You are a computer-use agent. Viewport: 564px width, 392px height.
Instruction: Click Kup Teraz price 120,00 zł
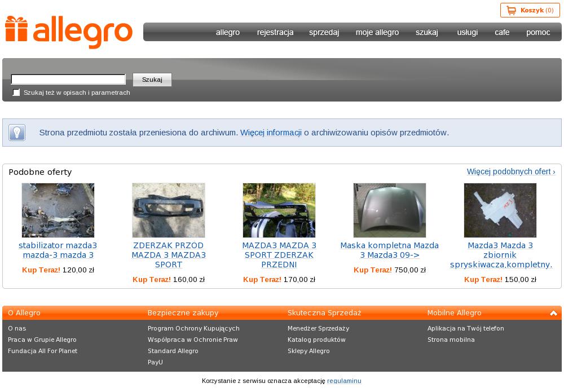(x=58, y=270)
